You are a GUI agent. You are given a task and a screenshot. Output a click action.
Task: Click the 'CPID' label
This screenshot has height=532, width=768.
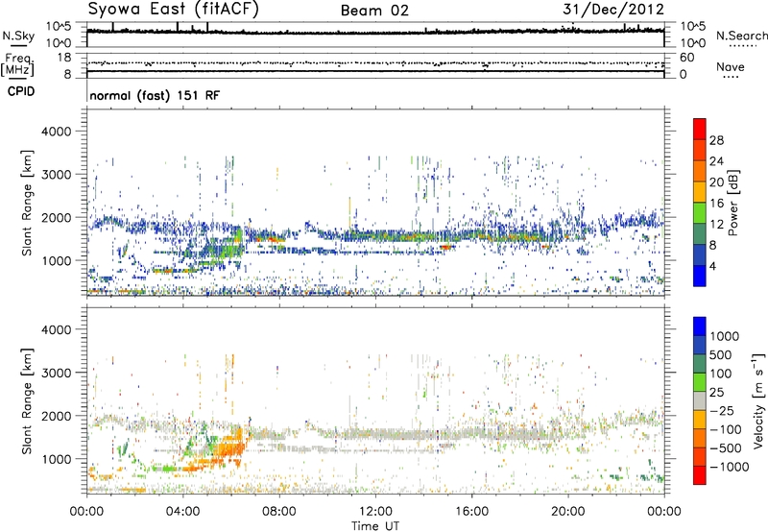click(21, 91)
